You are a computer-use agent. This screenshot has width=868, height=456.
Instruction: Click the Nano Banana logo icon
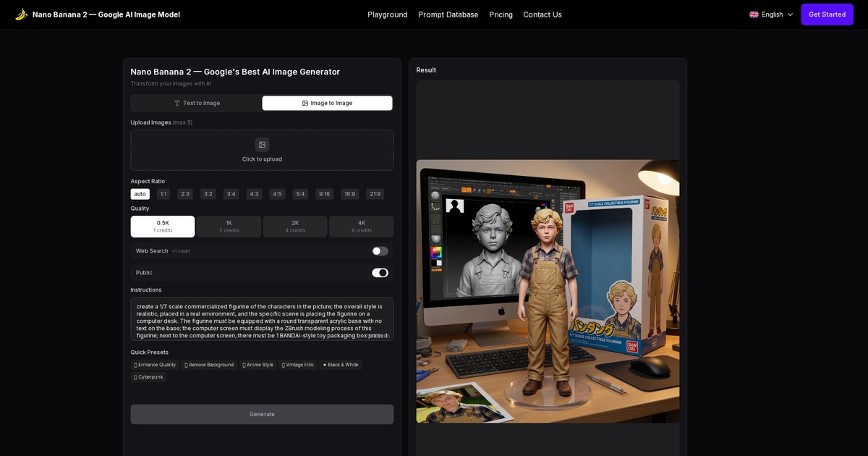(20, 14)
